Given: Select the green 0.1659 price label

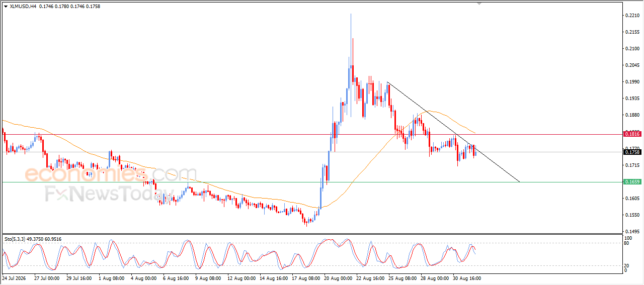Looking at the screenshot, I should [x=632, y=182].
